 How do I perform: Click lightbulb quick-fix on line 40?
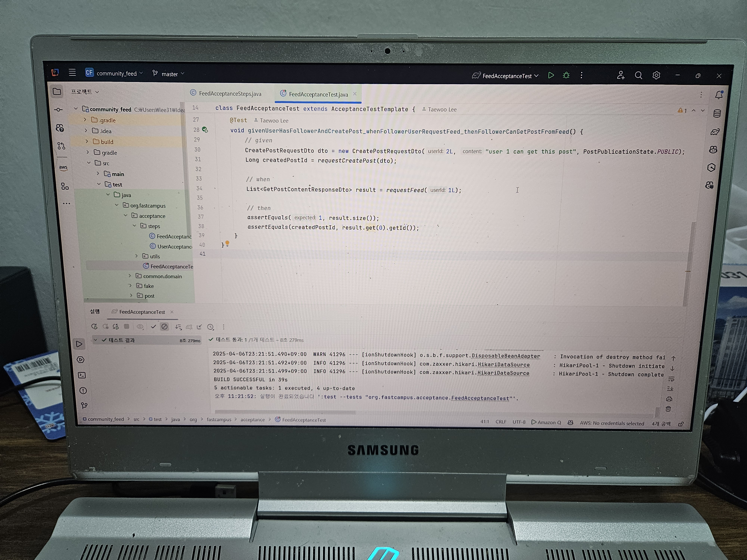(227, 243)
